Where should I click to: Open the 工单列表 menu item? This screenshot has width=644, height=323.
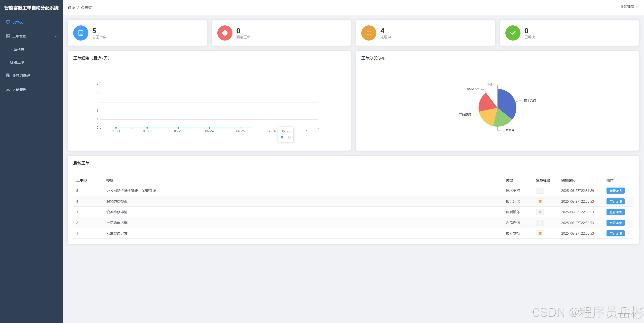(17, 50)
